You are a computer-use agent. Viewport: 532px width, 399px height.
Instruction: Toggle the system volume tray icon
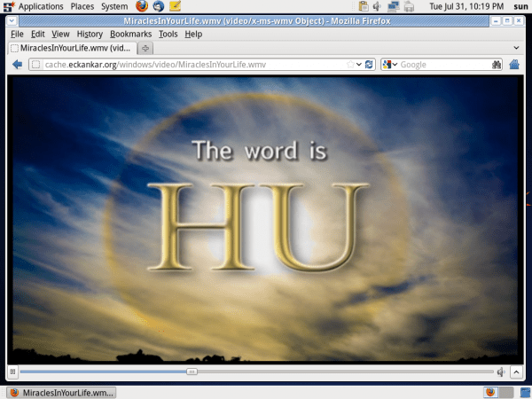pos(378,6)
